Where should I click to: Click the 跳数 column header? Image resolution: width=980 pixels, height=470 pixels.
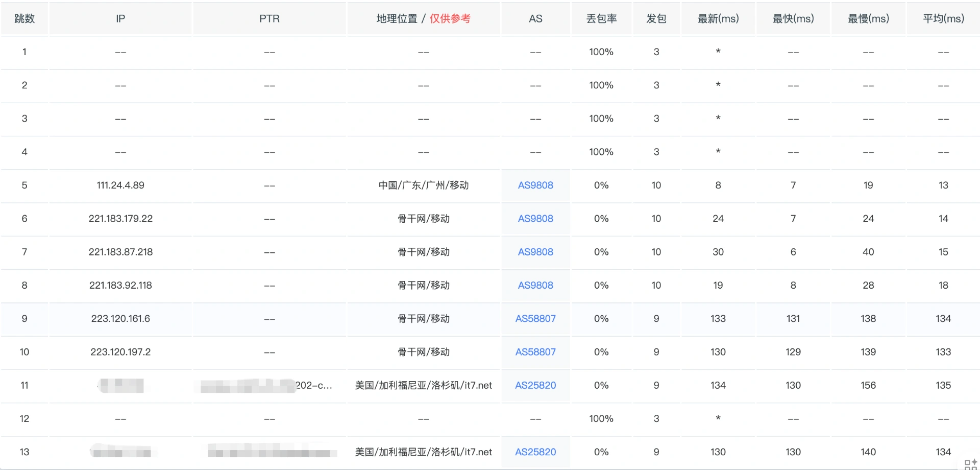pos(24,19)
